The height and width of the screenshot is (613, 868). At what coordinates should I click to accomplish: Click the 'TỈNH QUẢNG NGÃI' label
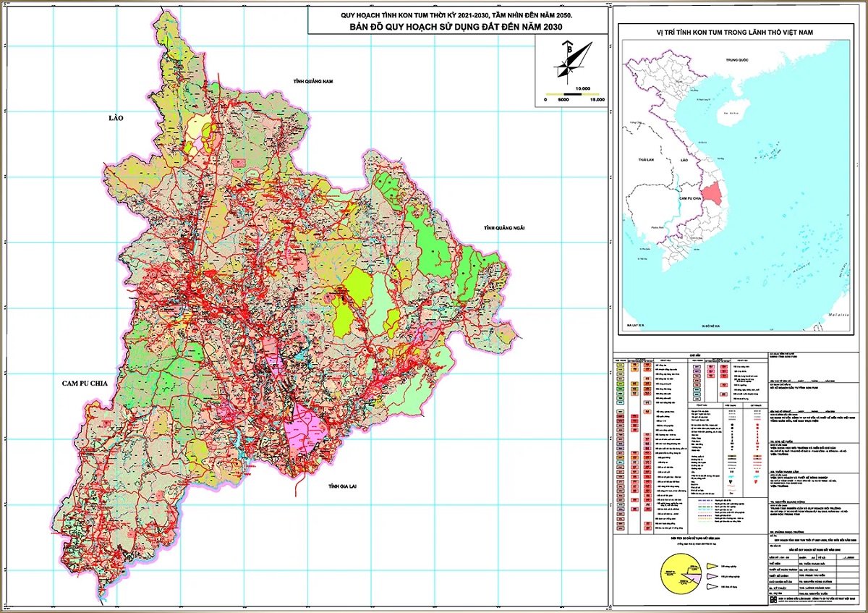[504, 228]
